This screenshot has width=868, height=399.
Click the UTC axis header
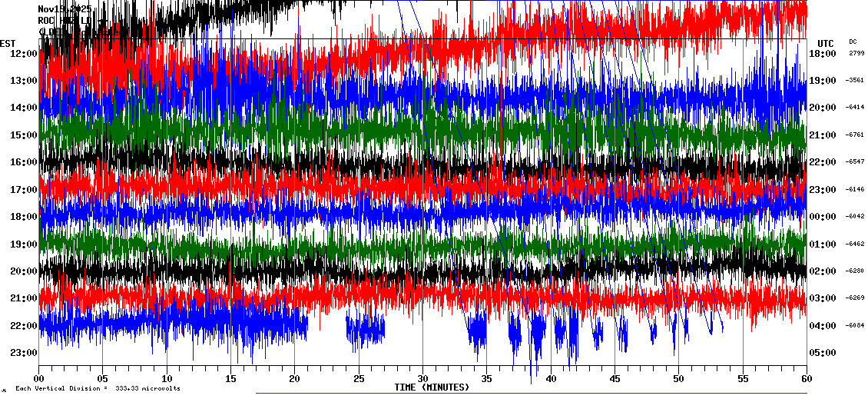pos(826,43)
